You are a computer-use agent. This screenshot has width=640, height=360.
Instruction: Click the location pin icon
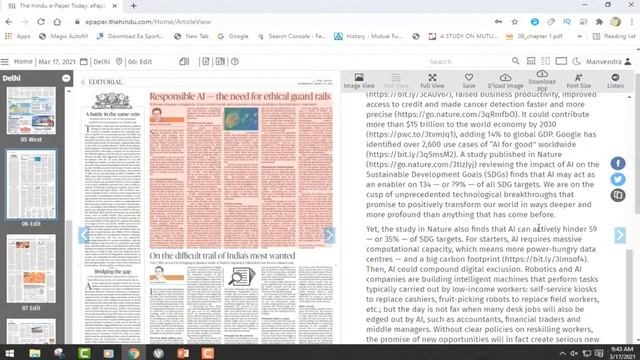coord(119,62)
